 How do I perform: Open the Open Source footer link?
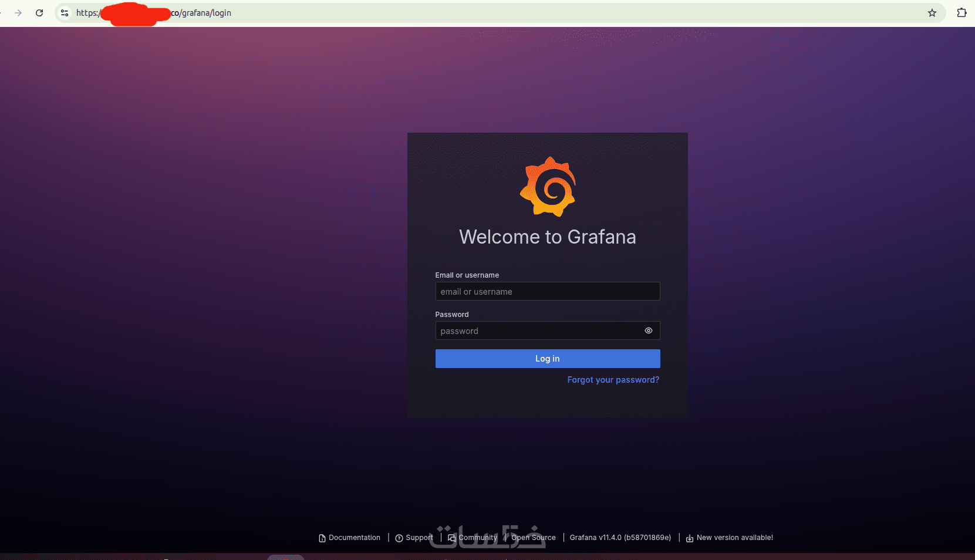pyautogui.click(x=534, y=538)
